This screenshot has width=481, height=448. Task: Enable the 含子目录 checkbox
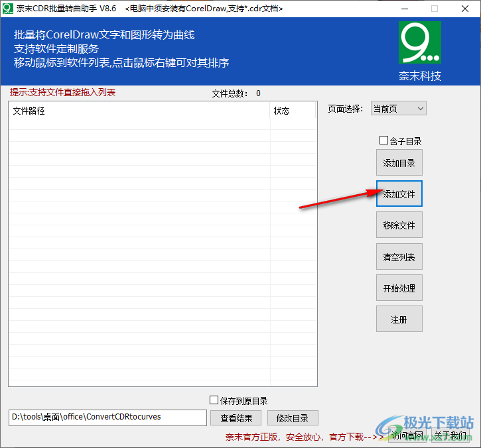pyautogui.click(x=383, y=140)
